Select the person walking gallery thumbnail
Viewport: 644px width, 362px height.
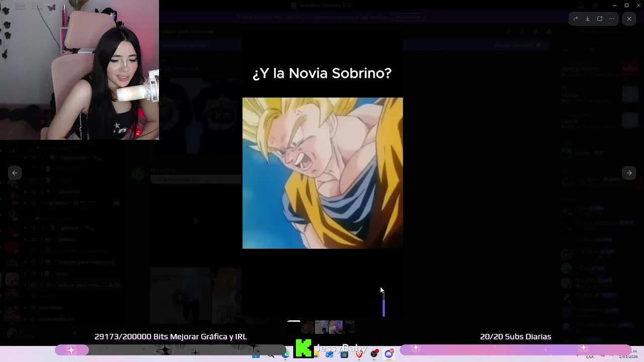(321, 327)
